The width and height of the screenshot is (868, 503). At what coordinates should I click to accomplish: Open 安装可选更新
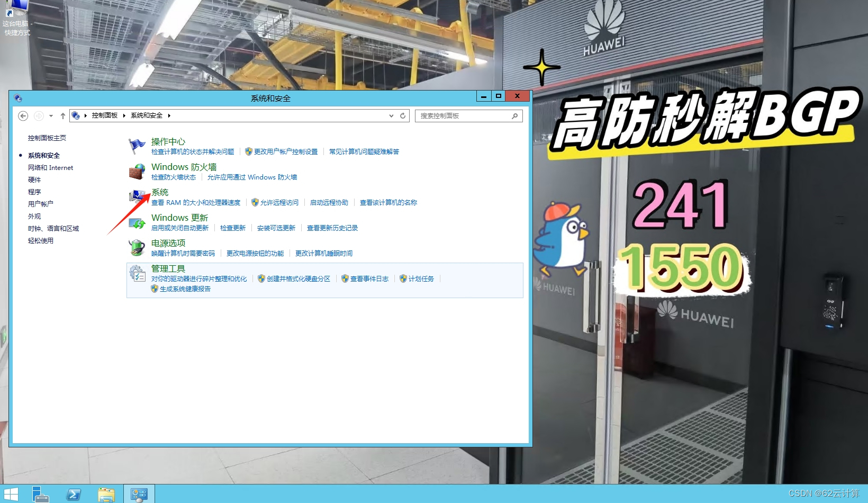(276, 228)
